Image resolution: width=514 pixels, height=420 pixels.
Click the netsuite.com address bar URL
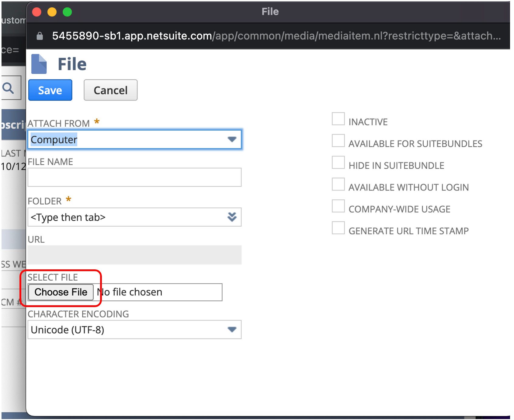pyautogui.click(x=213, y=36)
